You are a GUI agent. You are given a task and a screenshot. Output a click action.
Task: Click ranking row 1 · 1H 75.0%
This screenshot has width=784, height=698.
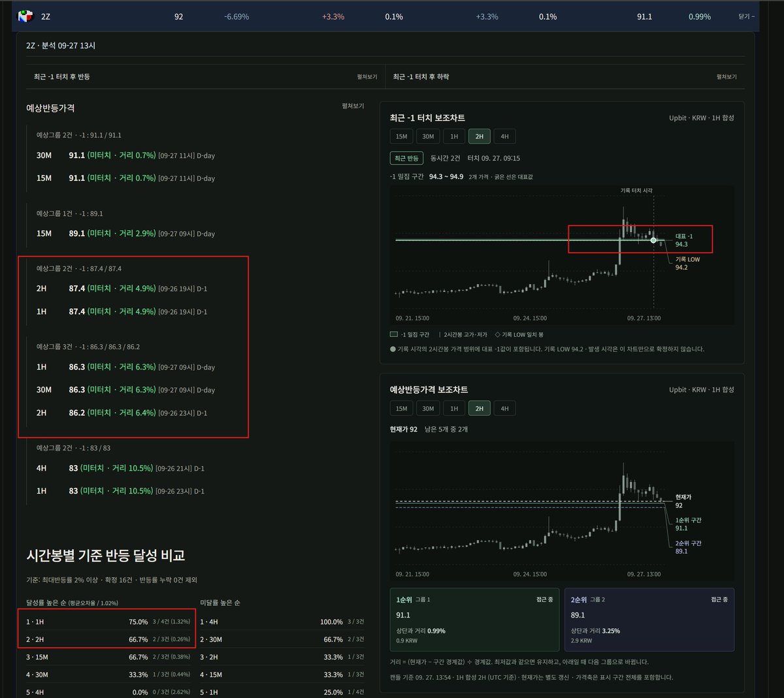[108, 622]
